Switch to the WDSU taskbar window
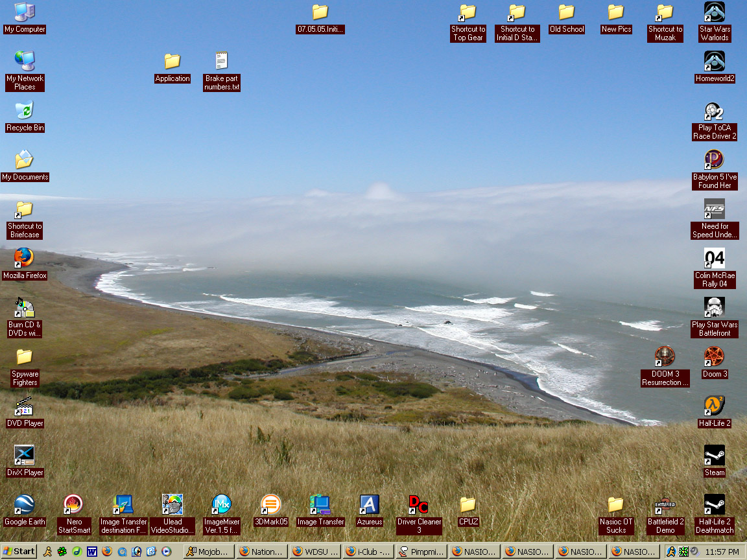Viewport: 747px width, 560px height. coord(314,552)
